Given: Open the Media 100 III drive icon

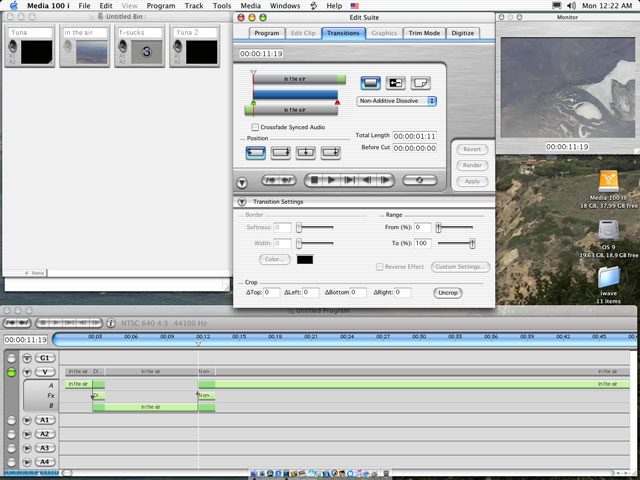Looking at the screenshot, I should click(x=608, y=182).
